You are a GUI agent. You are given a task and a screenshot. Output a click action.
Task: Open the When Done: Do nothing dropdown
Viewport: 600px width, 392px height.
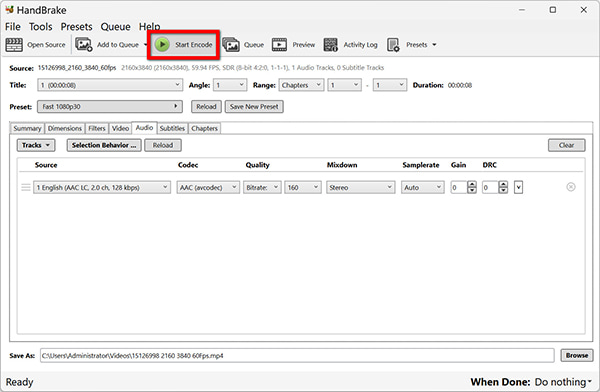(x=563, y=382)
